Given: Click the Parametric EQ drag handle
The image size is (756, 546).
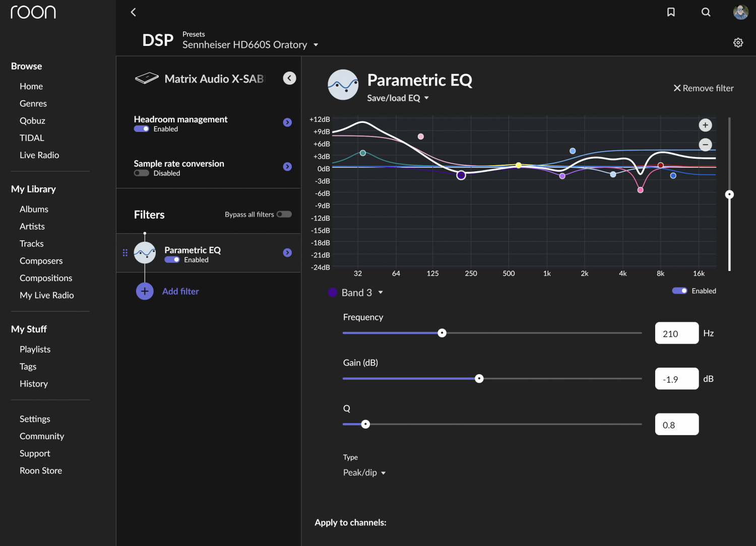Looking at the screenshot, I should pos(125,253).
